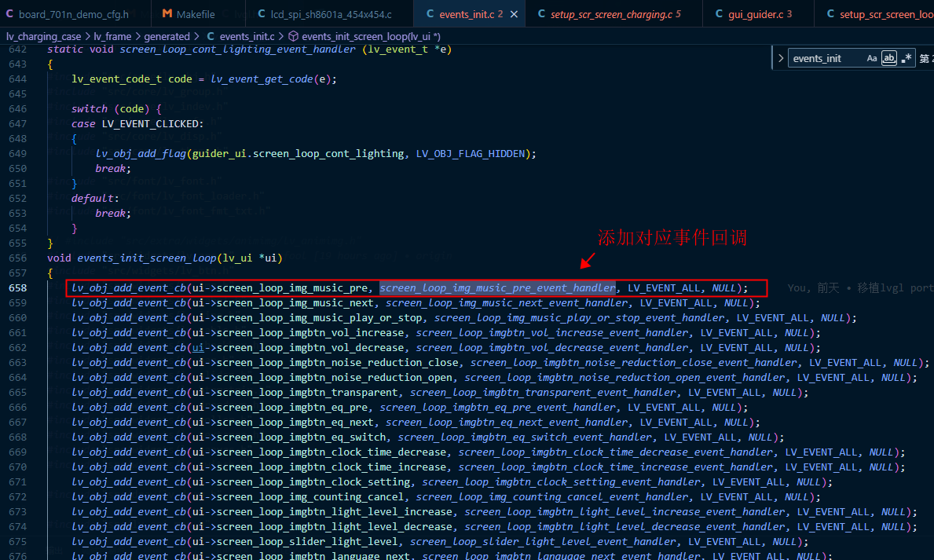Click the function symbol icon in the breadcrumb

(293, 36)
